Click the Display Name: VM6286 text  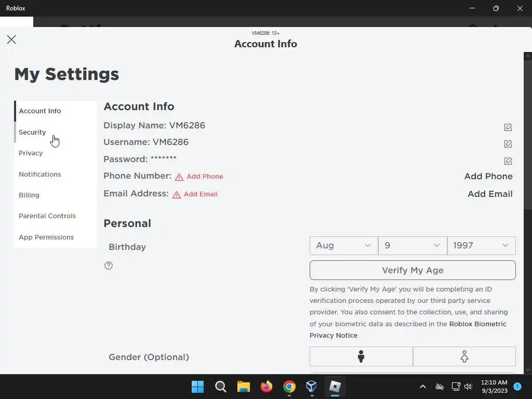click(154, 125)
